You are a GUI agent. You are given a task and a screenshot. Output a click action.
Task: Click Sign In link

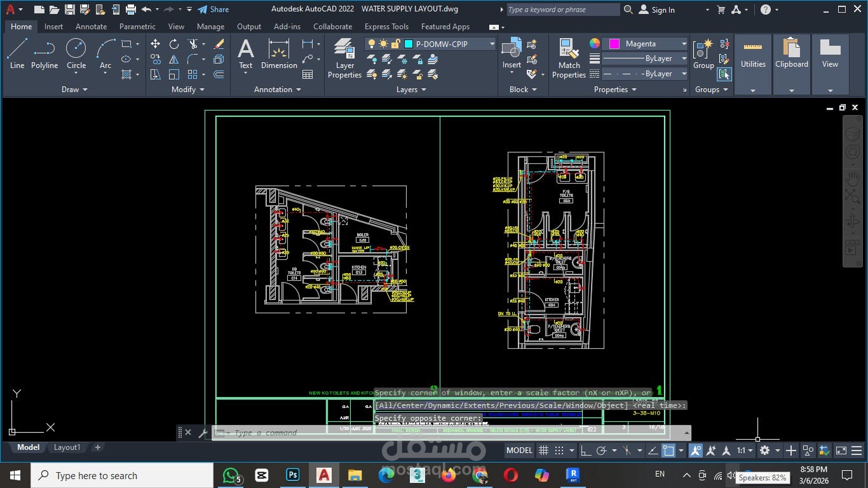point(663,10)
